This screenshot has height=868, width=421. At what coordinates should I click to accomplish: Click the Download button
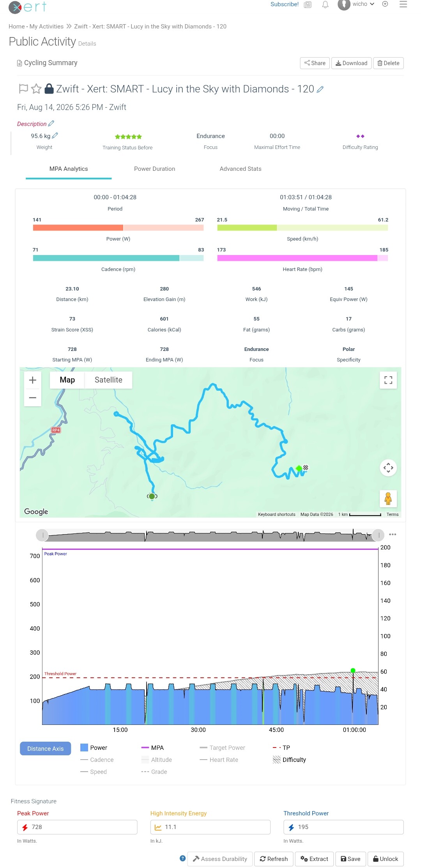click(x=352, y=63)
